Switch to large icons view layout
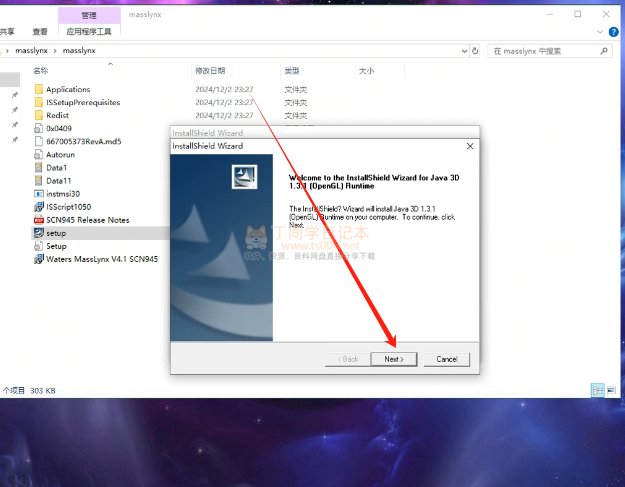Image resolution: width=625 pixels, height=487 pixels. 611,391
